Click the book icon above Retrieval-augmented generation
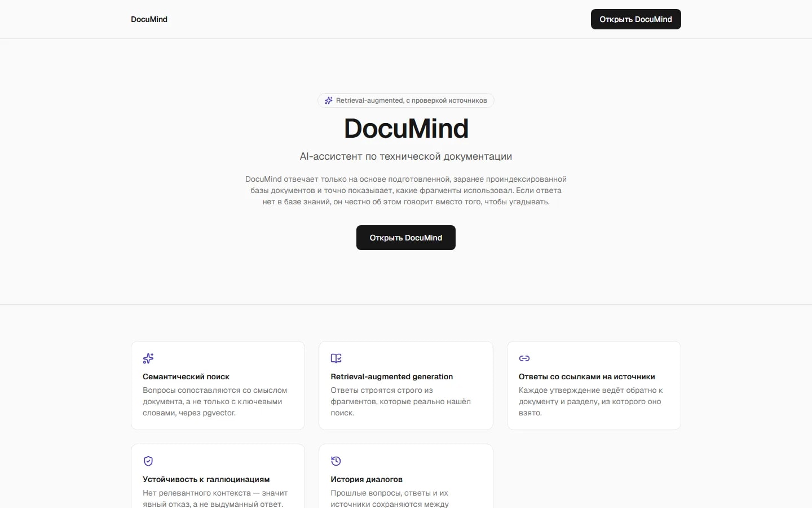This screenshot has width=812, height=508. (x=336, y=358)
